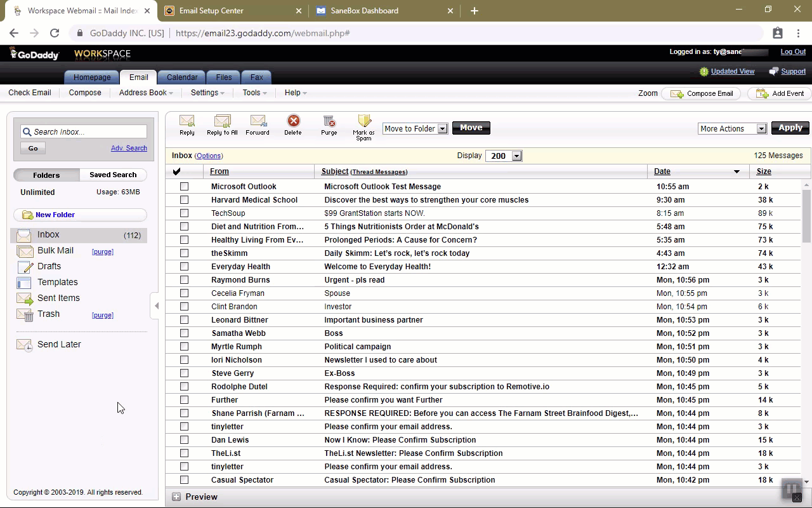Viewport: 812px width, 508px height.
Task: Click the New Folder button
Action: pyautogui.click(x=80, y=215)
